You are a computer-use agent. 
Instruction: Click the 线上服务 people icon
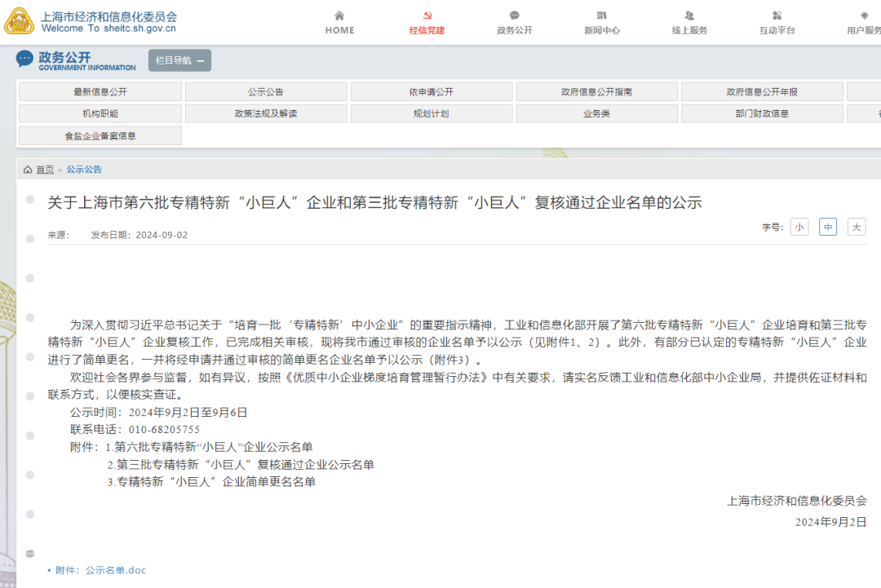click(x=689, y=15)
